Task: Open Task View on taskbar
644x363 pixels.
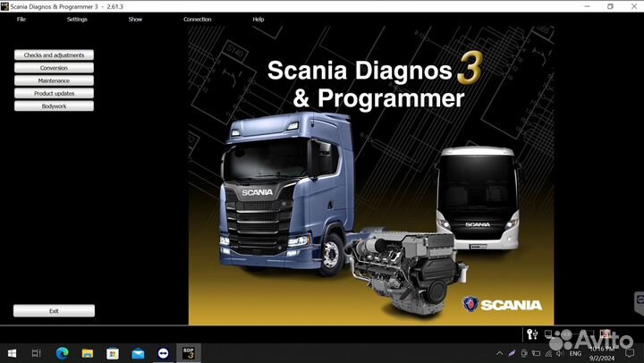Action: point(36,353)
